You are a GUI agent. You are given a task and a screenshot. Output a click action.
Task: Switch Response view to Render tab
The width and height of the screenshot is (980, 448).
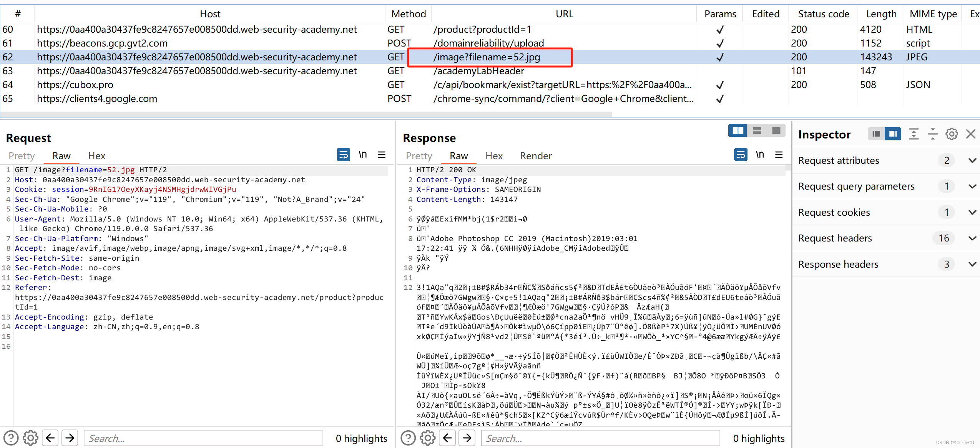(535, 156)
